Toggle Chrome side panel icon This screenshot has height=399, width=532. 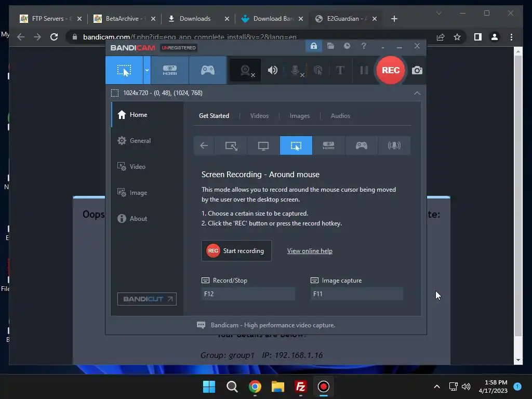point(478,37)
